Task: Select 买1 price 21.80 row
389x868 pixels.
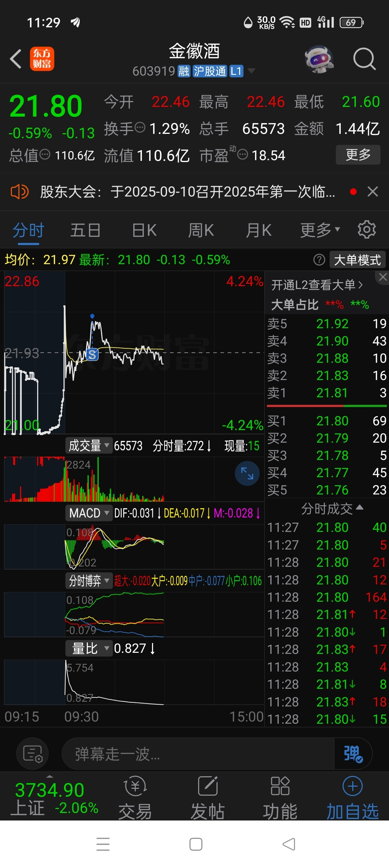Action: pyautogui.click(x=327, y=421)
